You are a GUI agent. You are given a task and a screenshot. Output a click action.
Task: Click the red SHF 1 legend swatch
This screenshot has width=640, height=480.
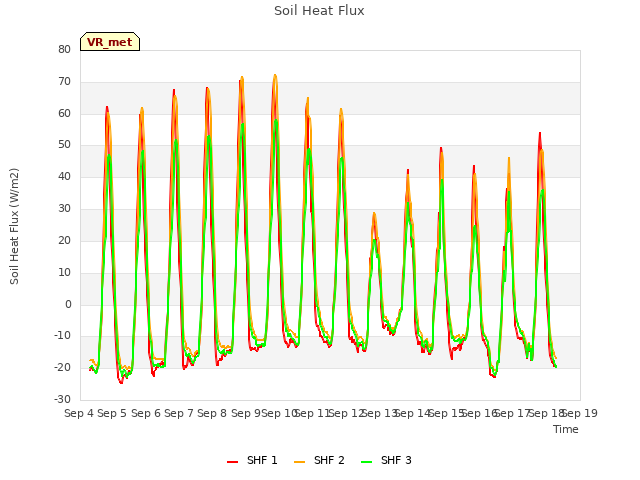(x=232, y=462)
